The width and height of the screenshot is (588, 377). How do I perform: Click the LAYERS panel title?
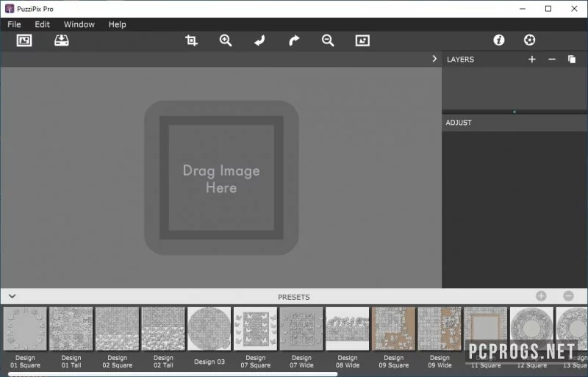[460, 60]
